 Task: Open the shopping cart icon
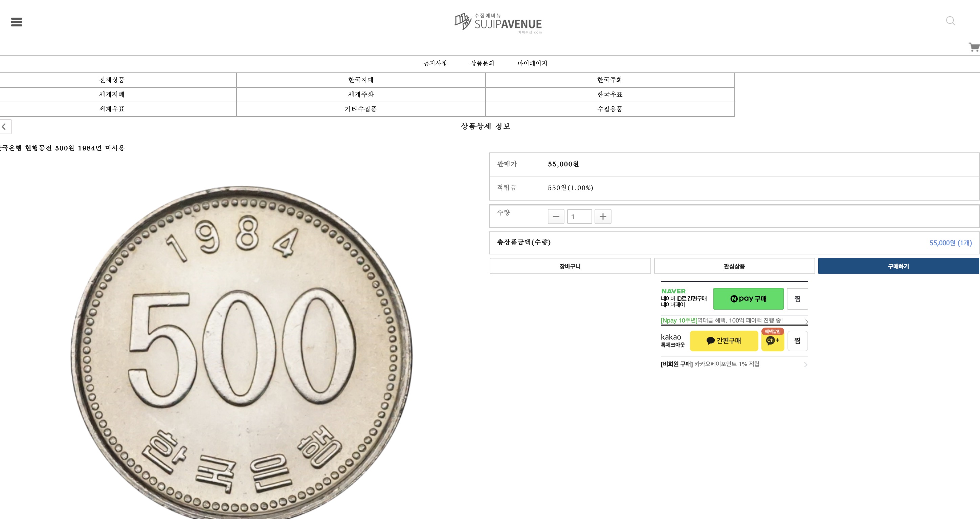pyautogui.click(x=974, y=47)
